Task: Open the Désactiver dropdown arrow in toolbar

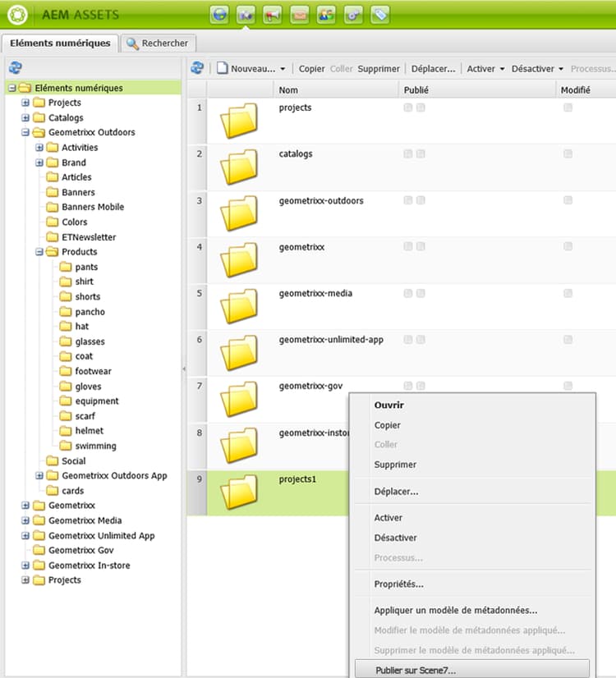Action: point(561,69)
